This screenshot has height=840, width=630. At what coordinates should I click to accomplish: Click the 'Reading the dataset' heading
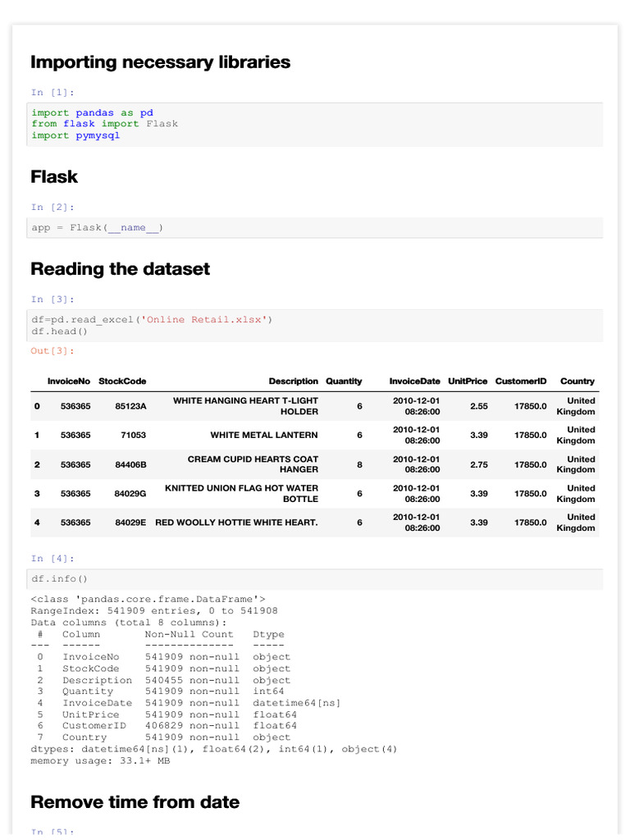(x=120, y=269)
